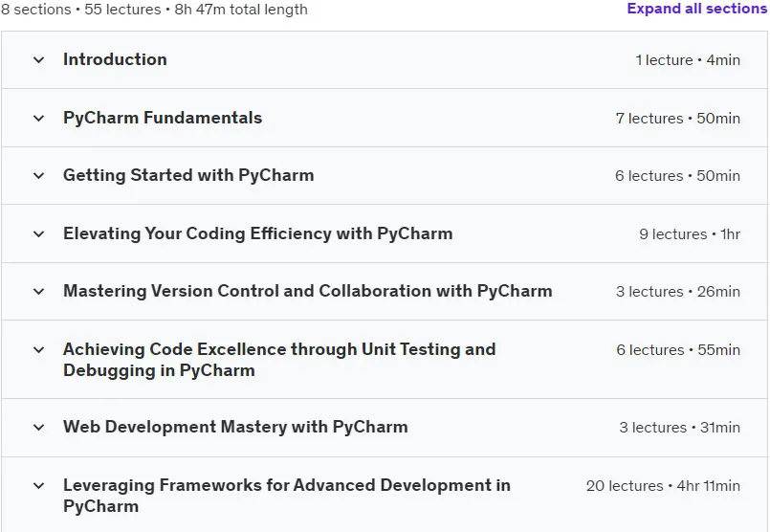Select Getting Started with PyCharm title
The image size is (770, 532).
pyautogui.click(x=188, y=175)
